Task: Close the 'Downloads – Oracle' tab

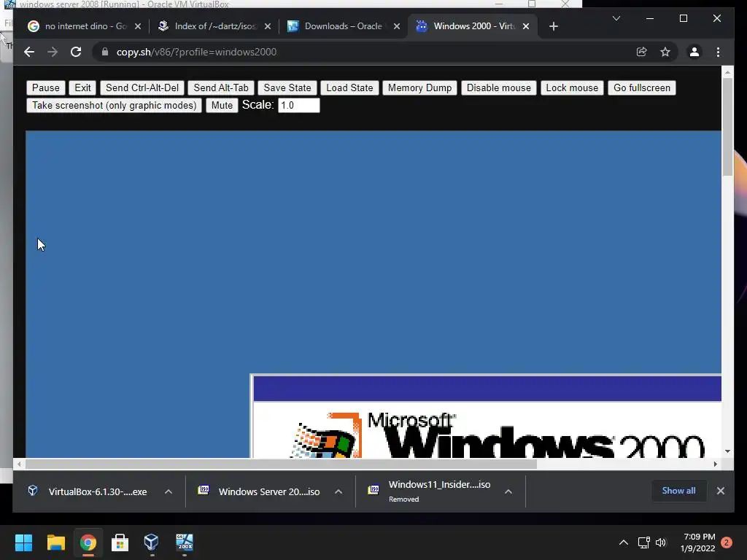Action: (x=396, y=26)
